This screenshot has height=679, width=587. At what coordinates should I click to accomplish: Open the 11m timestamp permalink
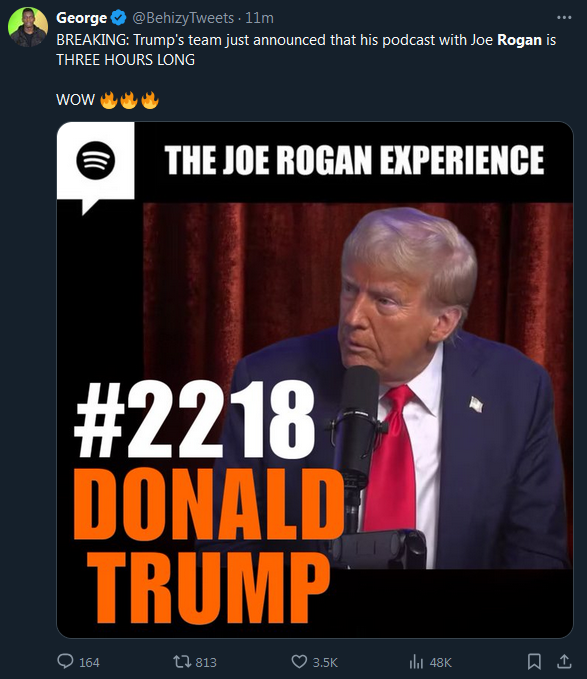point(259,18)
